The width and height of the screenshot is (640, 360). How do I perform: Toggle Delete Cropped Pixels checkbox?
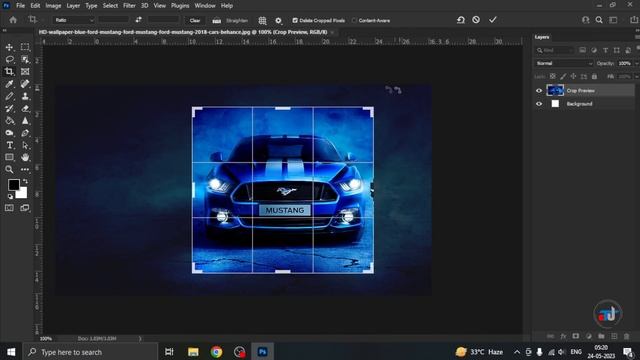coord(295,20)
